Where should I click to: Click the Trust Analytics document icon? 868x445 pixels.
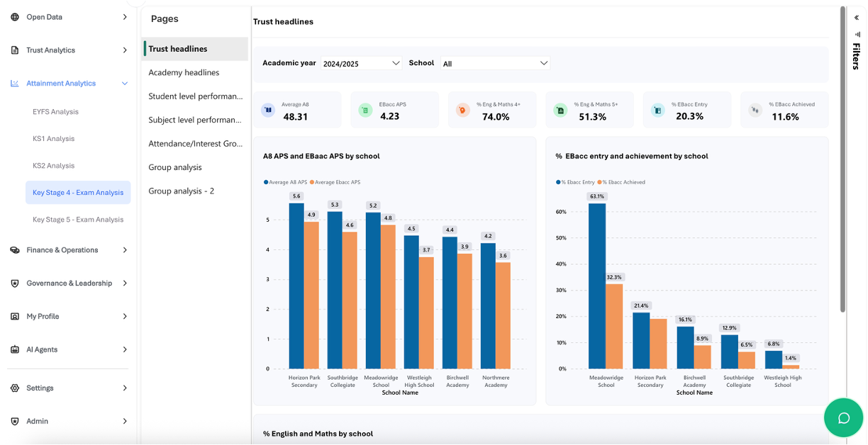[x=15, y=50]
